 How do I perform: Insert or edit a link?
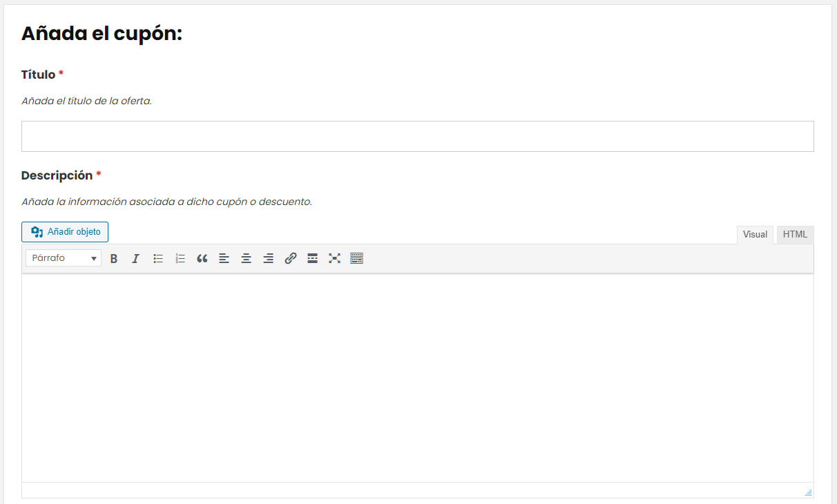tap(291, 258)
